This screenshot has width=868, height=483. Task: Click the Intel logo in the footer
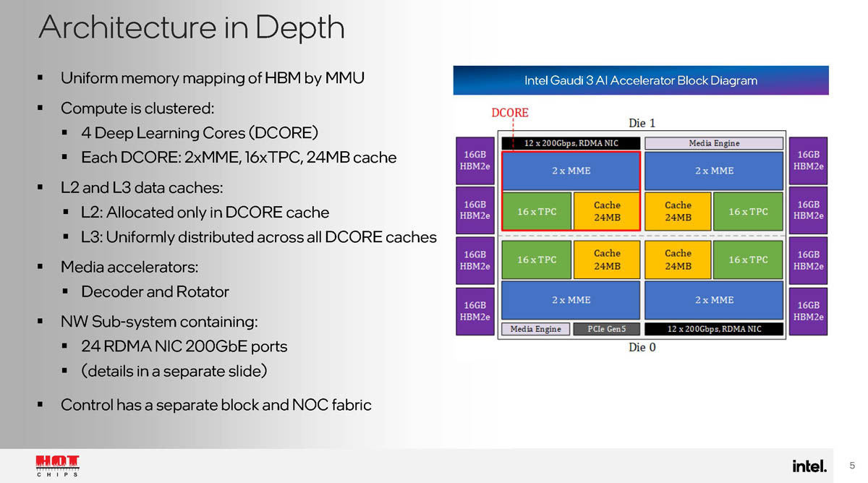[809, 466]
